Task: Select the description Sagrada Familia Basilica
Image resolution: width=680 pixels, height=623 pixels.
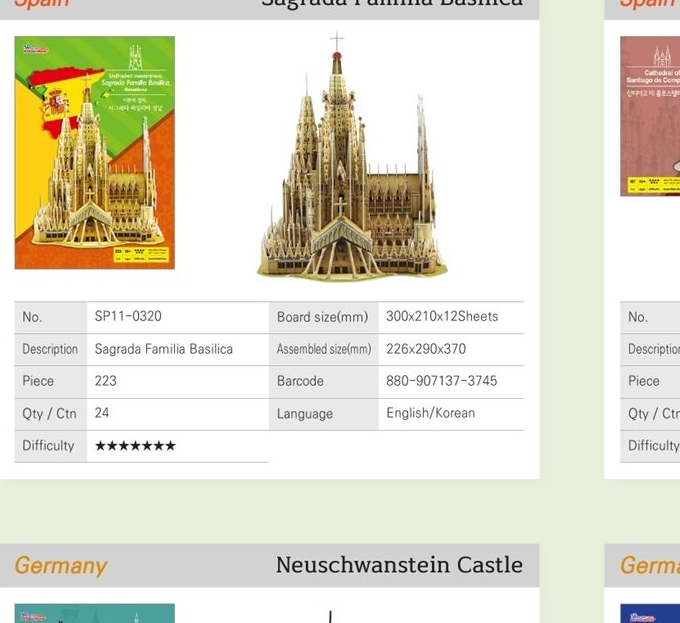Action: click(163, 349)
